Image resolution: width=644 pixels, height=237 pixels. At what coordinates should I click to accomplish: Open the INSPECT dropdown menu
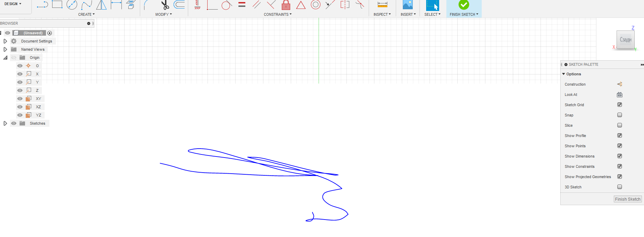pyautogui.click(x=382, y=14)
